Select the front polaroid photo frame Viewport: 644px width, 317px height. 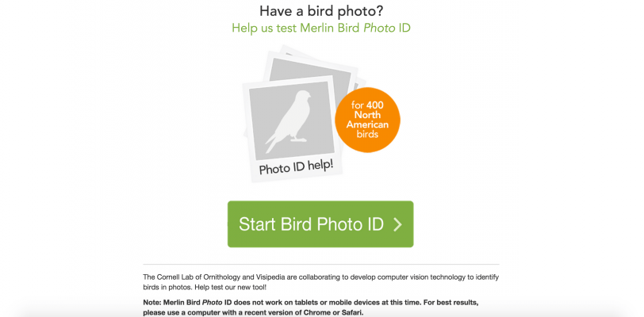(x=293, y=128)
